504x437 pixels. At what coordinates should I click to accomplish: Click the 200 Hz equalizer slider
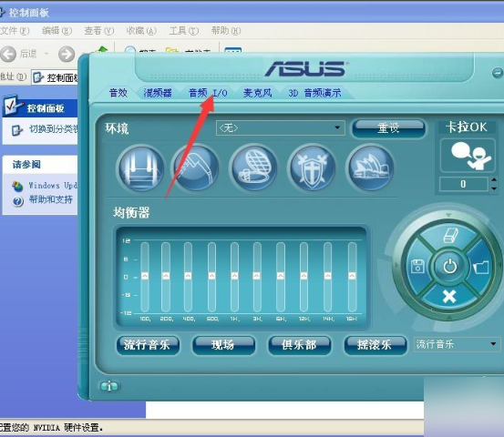point(166,277)
